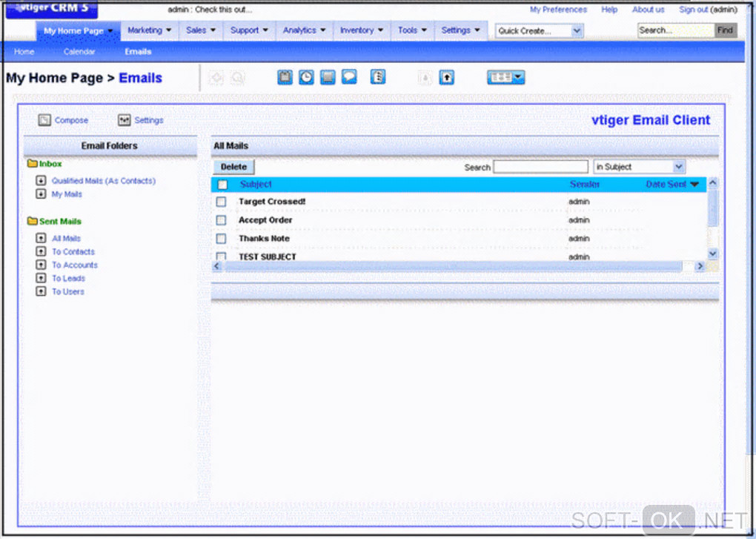Sort by the Subject column header
The height and width of the screenshot is (539, 756).
pos(256,184)
